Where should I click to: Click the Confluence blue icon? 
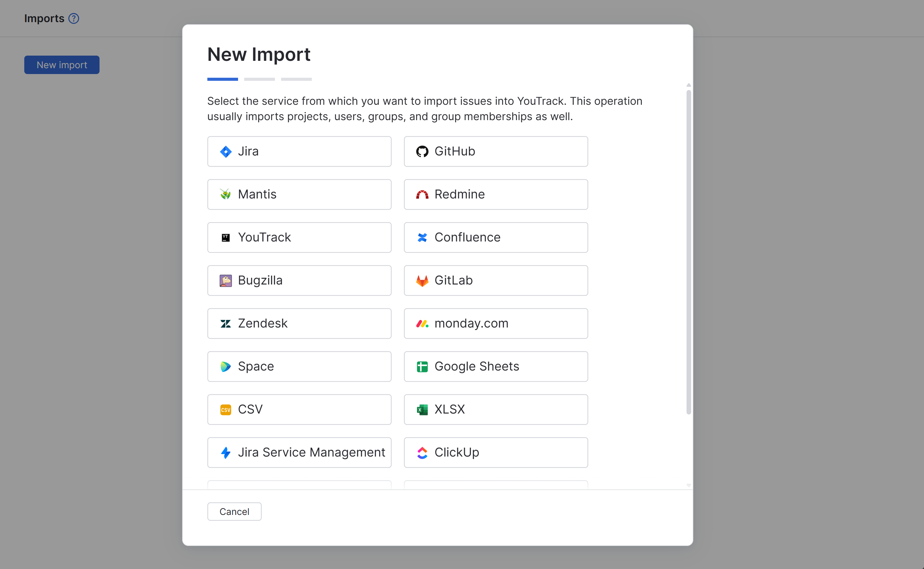pyautogui.click(x=422, y=237)
